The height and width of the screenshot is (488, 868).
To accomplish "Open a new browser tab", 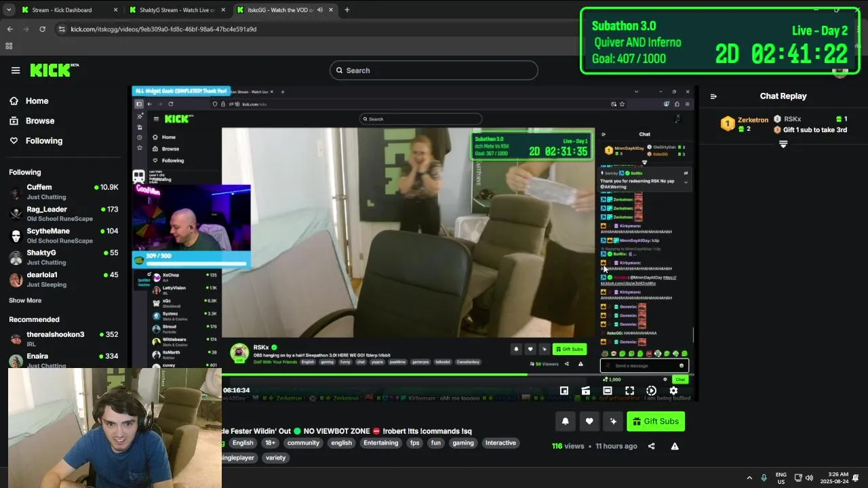I will (x=347, y=10).
